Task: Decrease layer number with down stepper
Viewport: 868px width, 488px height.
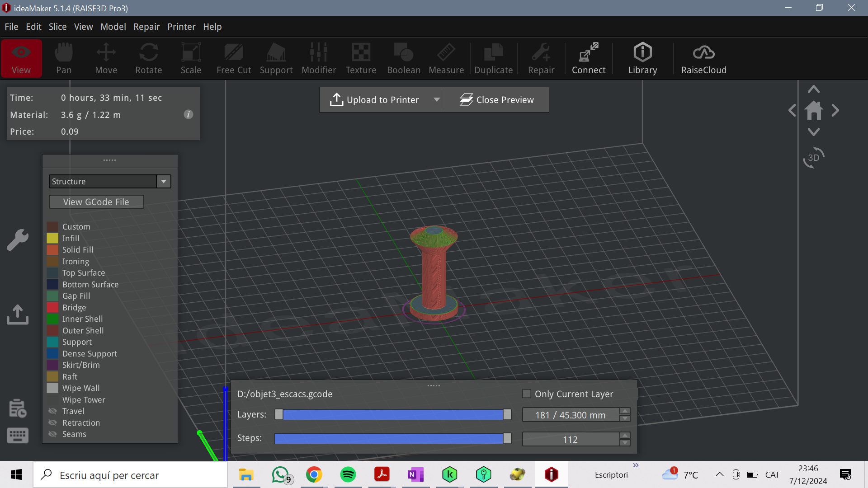Action: click(625, 418)
